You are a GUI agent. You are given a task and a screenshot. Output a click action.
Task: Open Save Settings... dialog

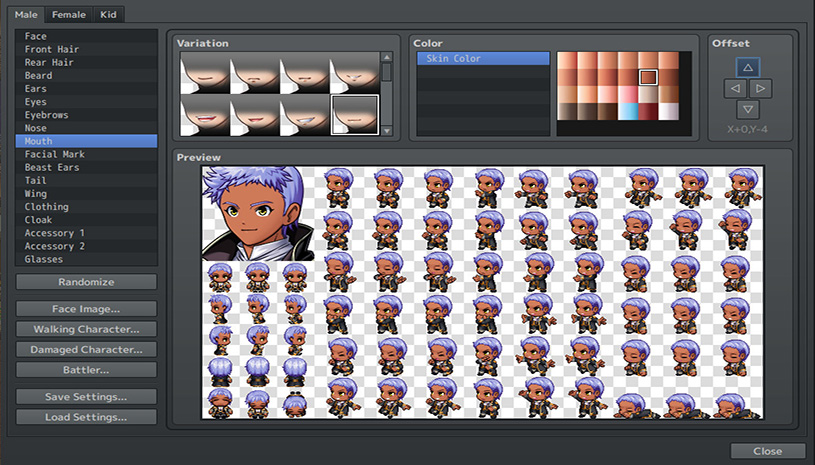pyautogui.click(x=86, y=397)
